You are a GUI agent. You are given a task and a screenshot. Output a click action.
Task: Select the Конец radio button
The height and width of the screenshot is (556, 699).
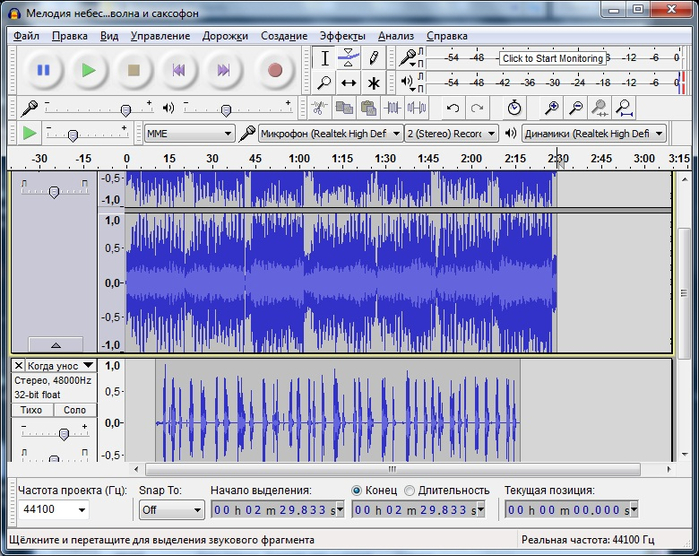(x=357, y=490)
